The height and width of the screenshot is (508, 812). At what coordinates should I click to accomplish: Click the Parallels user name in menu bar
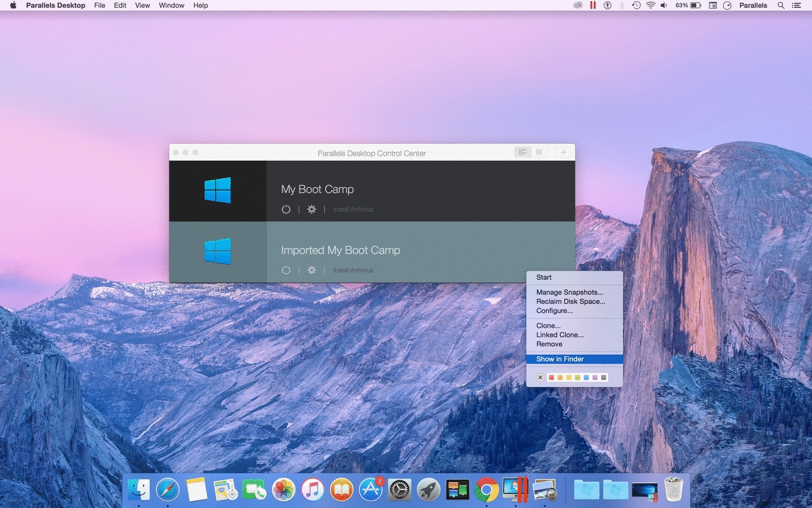(x=753, y=5)
